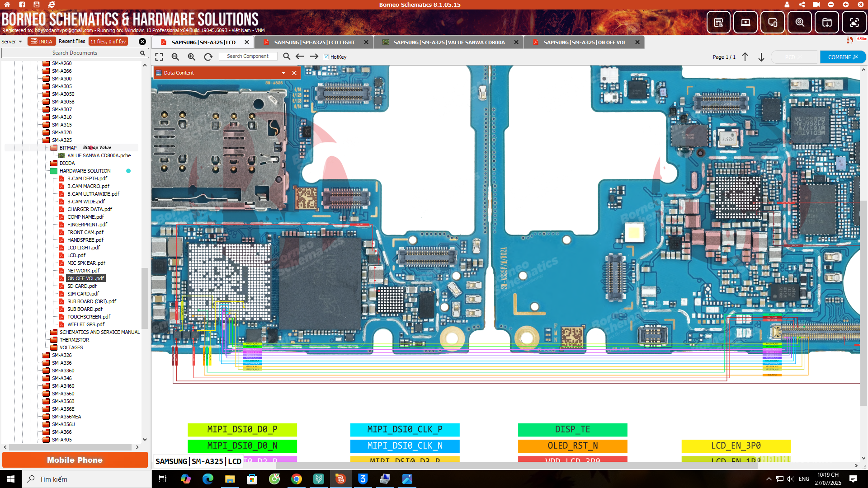868x488 pixels.
Task: Switch to SAMSUNG|SM-A325|LCD LIGHT tab
Action: point(314,42)
